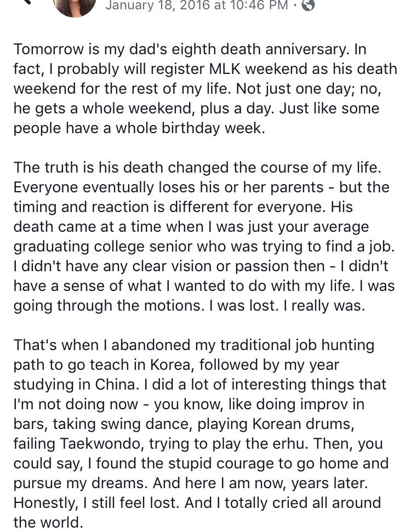Tap the word "Taekwondo"
Screen dimensions: 411x532
[x=108, y=444]
